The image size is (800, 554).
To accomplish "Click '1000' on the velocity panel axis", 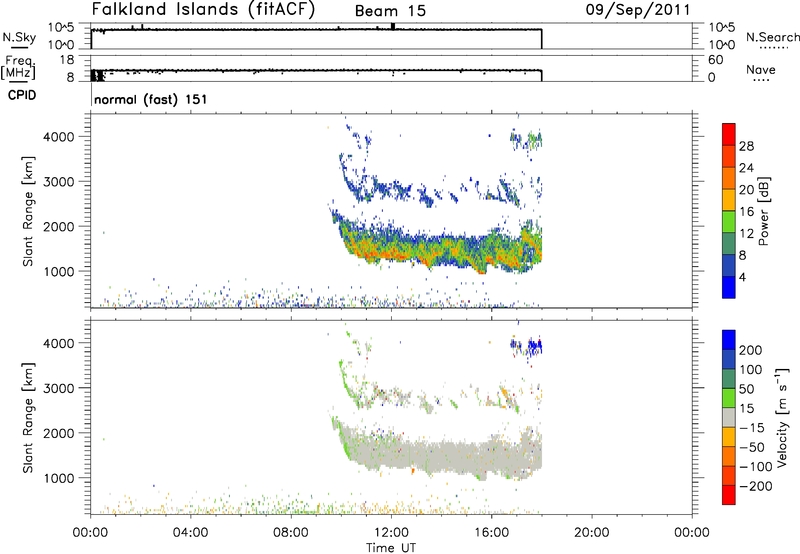I will click(x=60, y=478).
